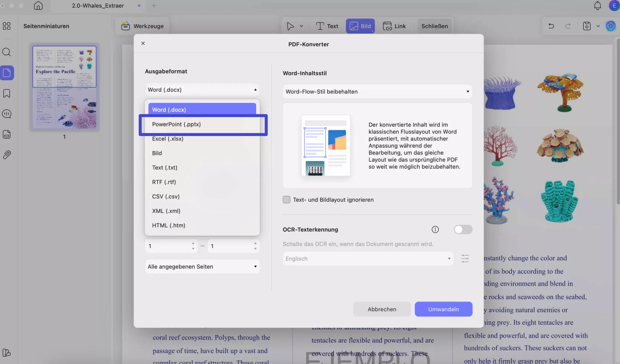Viewport: 620px width, 364px height.
Task: Open the AI assistant with the blue orb icon
Action: pos(611,26)
